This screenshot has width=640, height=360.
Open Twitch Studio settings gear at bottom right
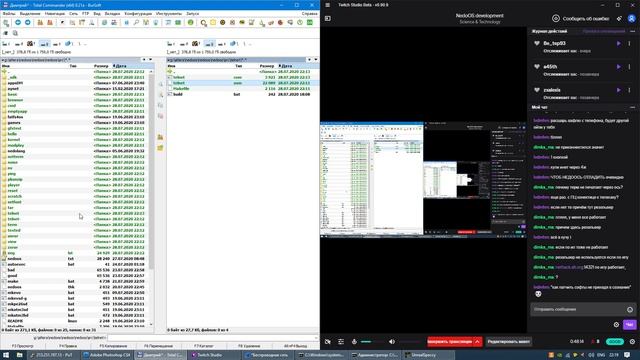tap(633, 342)
